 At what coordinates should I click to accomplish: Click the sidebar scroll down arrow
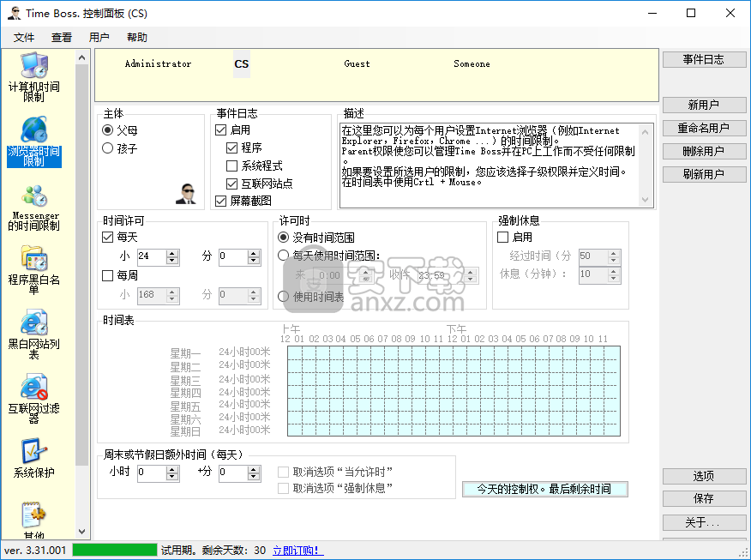pos(82,532)
